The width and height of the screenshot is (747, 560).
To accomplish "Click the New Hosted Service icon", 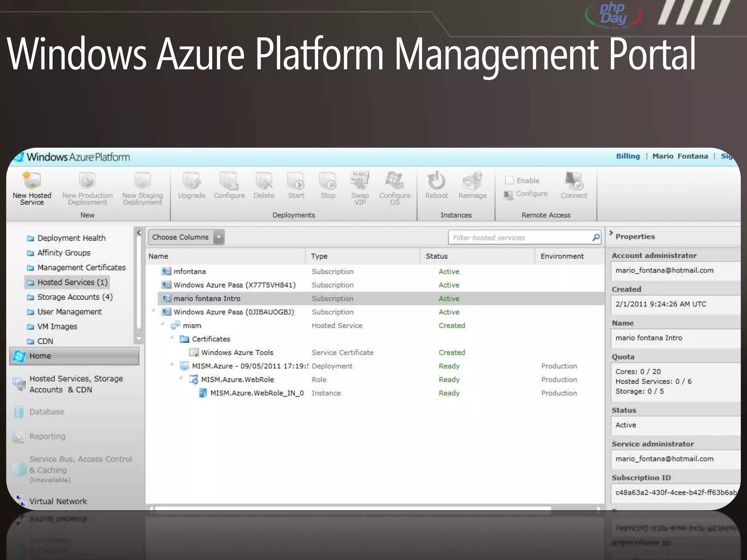I will click(x=32, y=180).
